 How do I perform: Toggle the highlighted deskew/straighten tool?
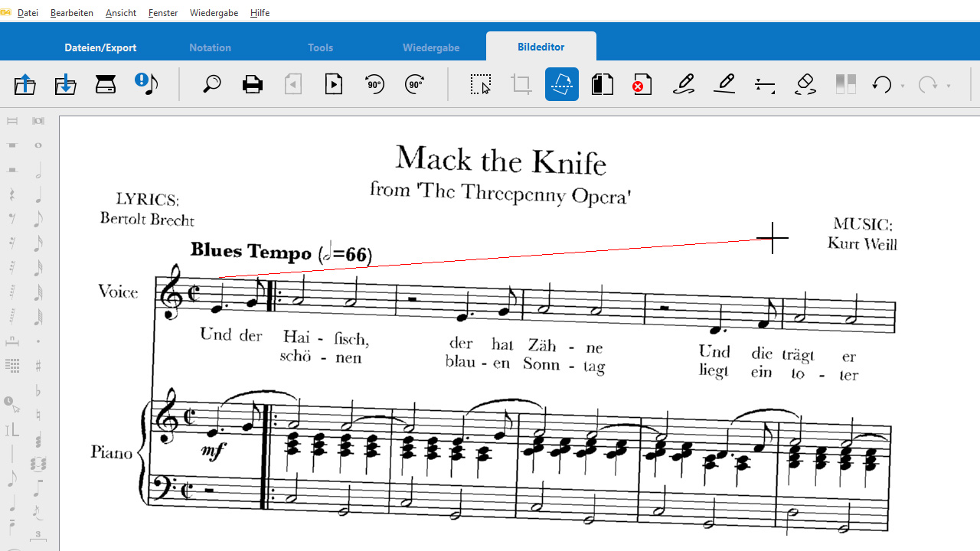562,84
